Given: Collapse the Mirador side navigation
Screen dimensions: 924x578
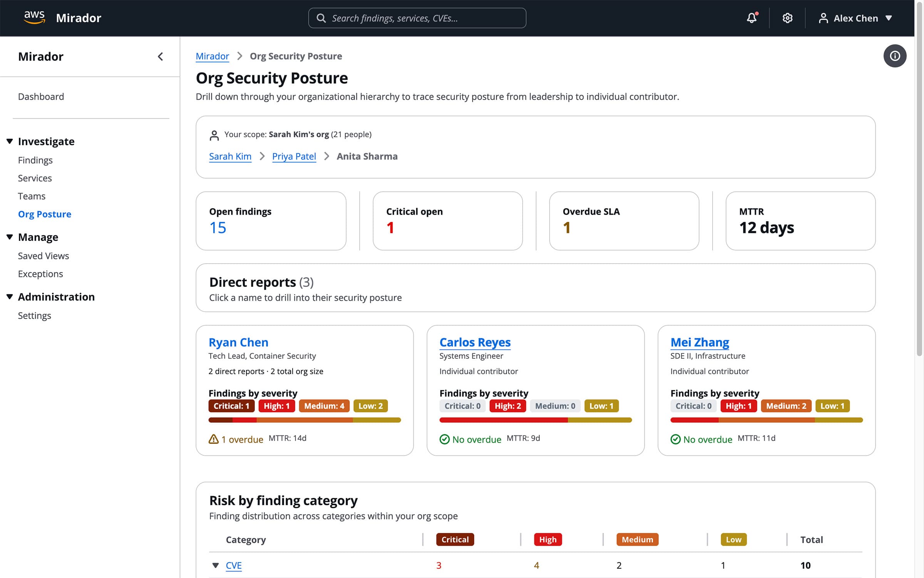Looking at the screenshot, I should point(161,57).
